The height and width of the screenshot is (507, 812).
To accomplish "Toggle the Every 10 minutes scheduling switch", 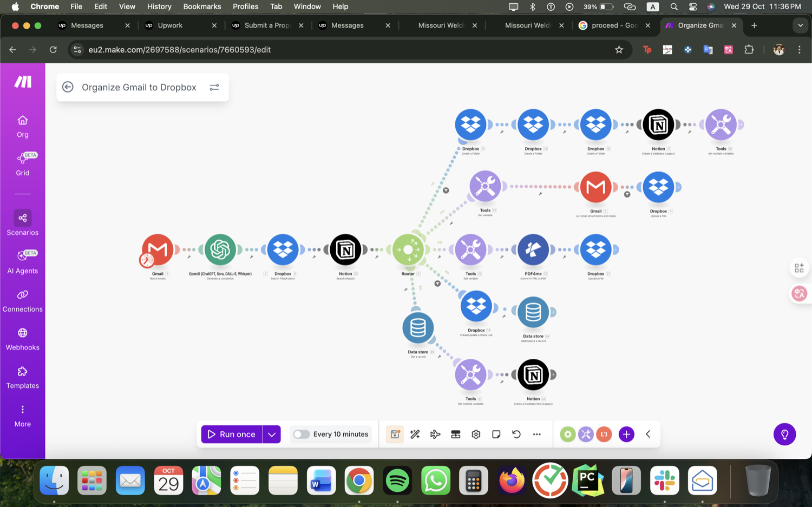I will pos(301,434).
